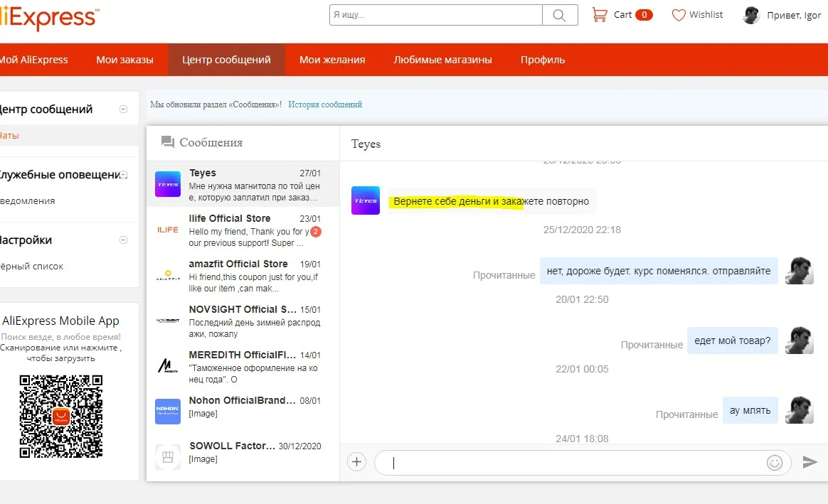Open the amazfit Official Store conversation
This screenshot has height=504, width=828.
(x=243, y=275)
